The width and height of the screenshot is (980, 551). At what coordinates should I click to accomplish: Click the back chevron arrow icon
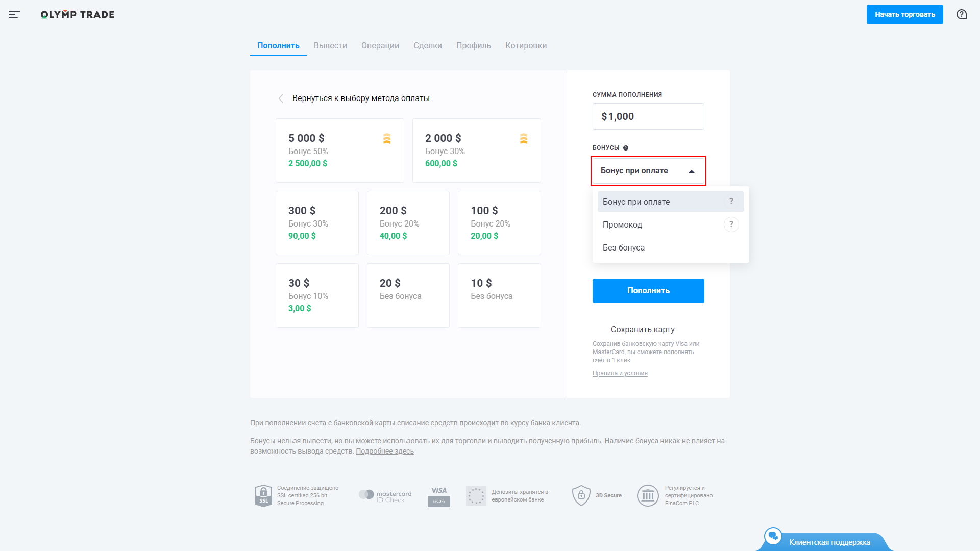281,98
